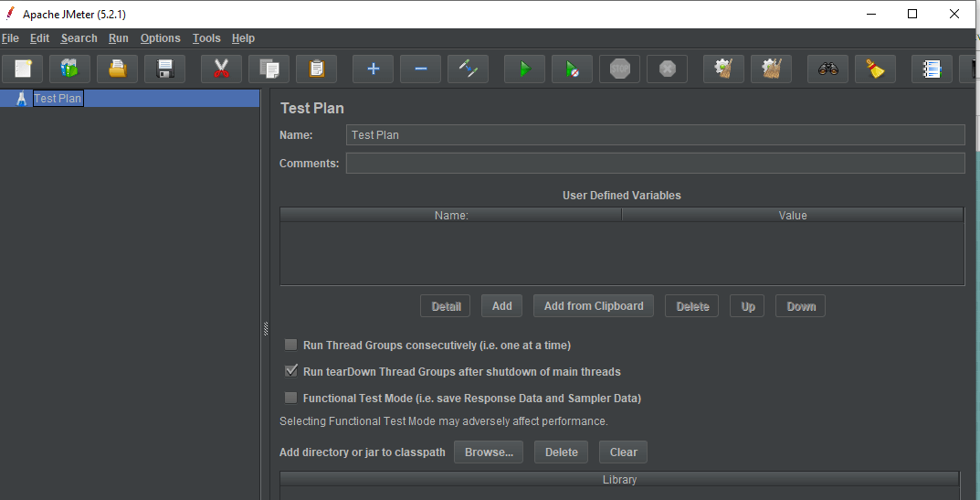980x500 pixels.
Task: Open the Function Helper list icon
Action: click(932, 69)
